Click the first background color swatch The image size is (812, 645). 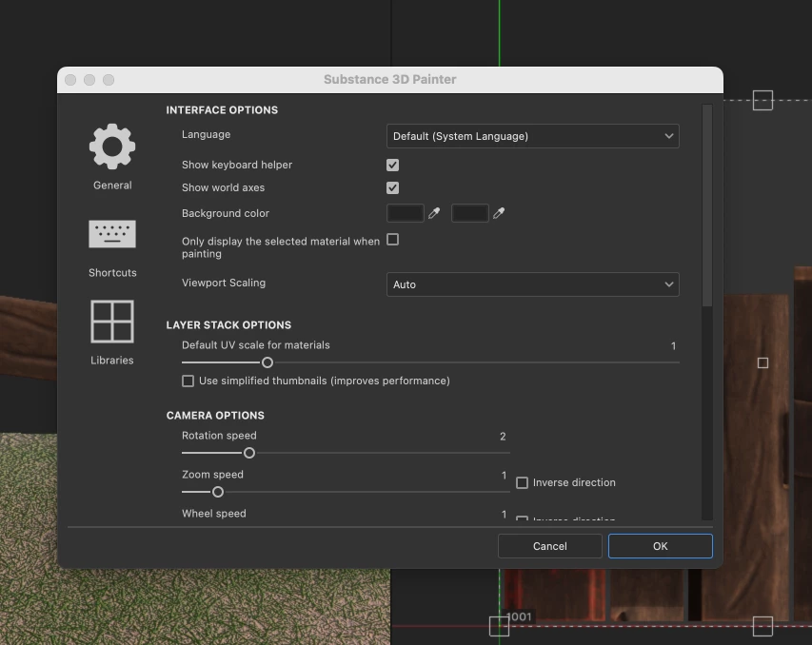(405, 213)
